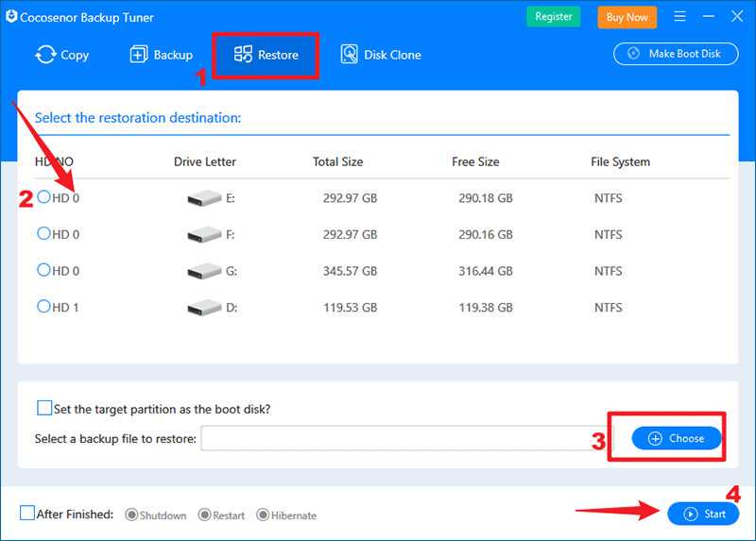Click the green Register button
This screenshot has width=756, height=541.
(x=553, y=17)
